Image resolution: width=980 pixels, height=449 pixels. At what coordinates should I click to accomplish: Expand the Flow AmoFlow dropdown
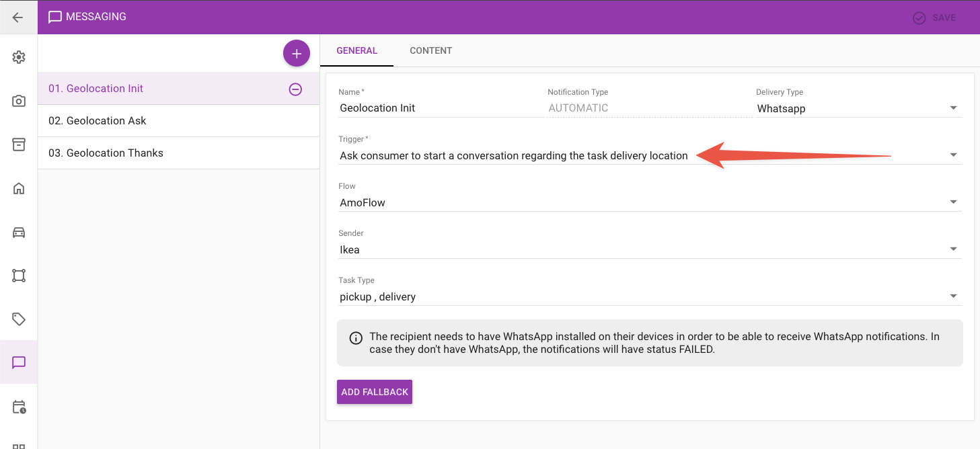(650, 202)
